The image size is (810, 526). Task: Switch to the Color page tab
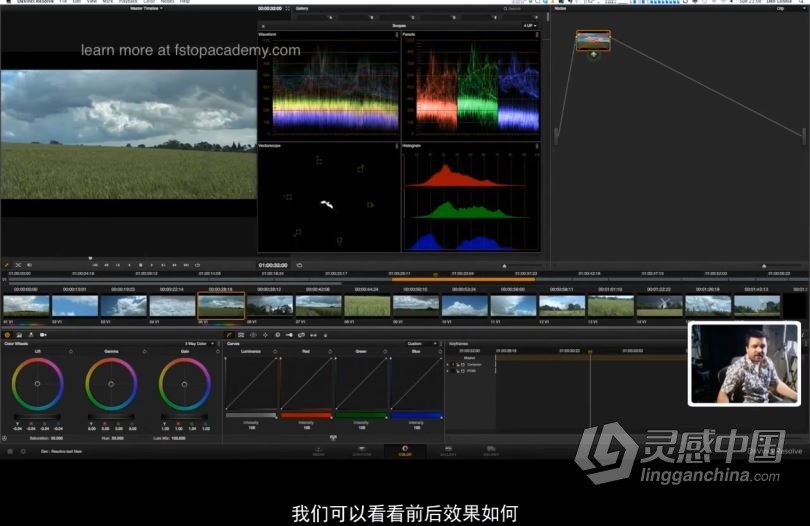click(x=405, y=451)
